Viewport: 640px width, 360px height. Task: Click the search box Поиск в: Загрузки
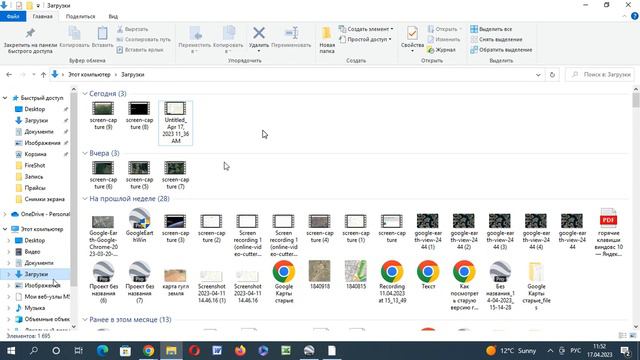(x=600, y=75)
